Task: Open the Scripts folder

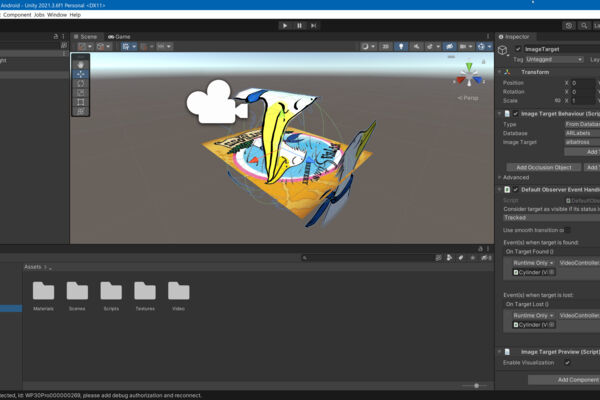Action: point(111,296)
